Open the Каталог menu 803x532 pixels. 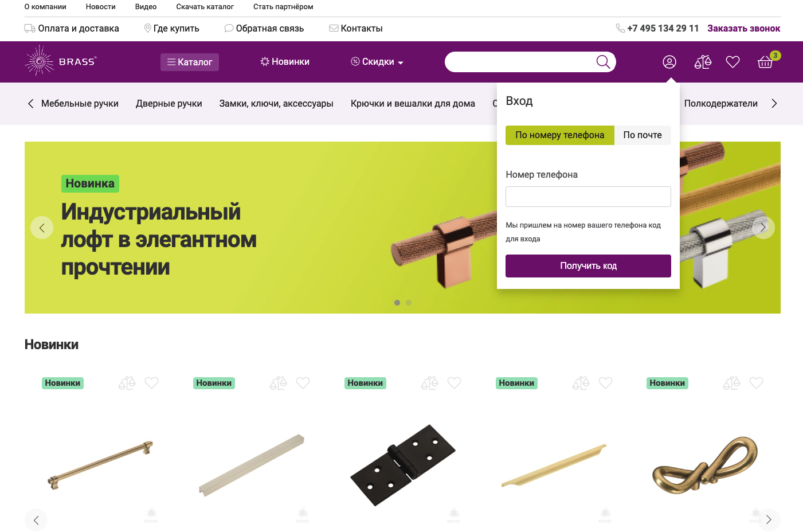[x=190, y=62]
